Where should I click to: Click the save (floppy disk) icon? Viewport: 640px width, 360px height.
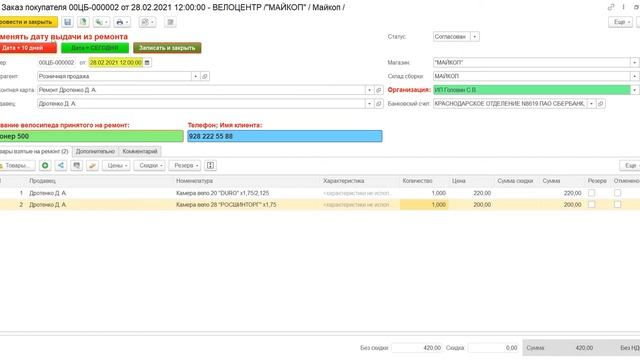(x=68, y=22)
